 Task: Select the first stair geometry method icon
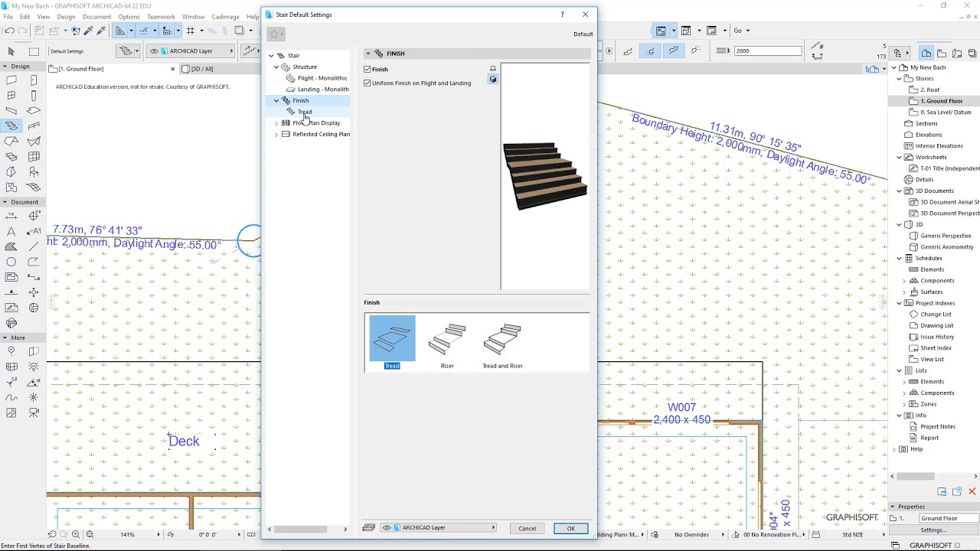coord(628,51)
